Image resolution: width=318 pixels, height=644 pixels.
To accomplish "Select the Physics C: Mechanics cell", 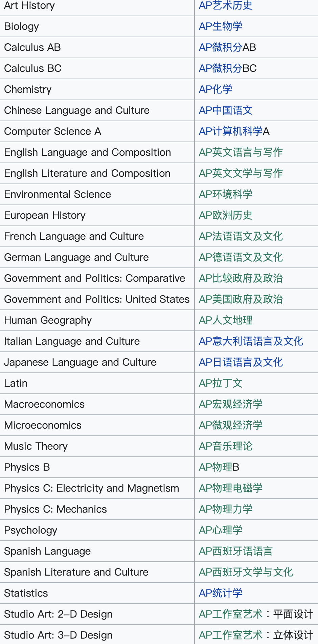I will (97, 509).
